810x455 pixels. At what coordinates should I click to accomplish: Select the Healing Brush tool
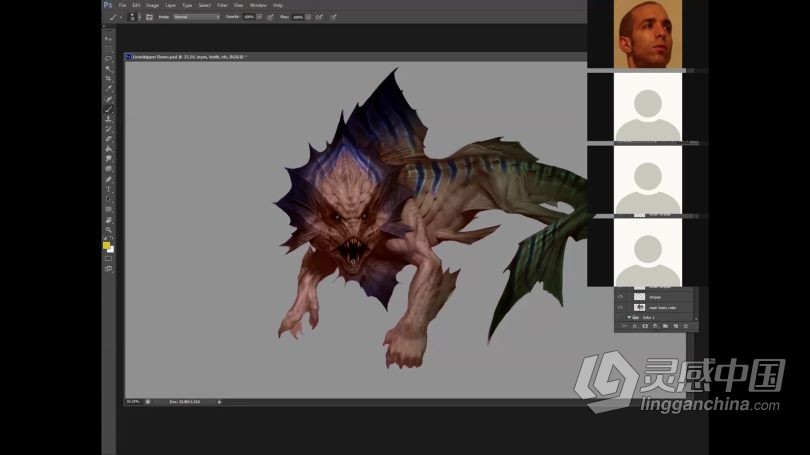point(108,99)
